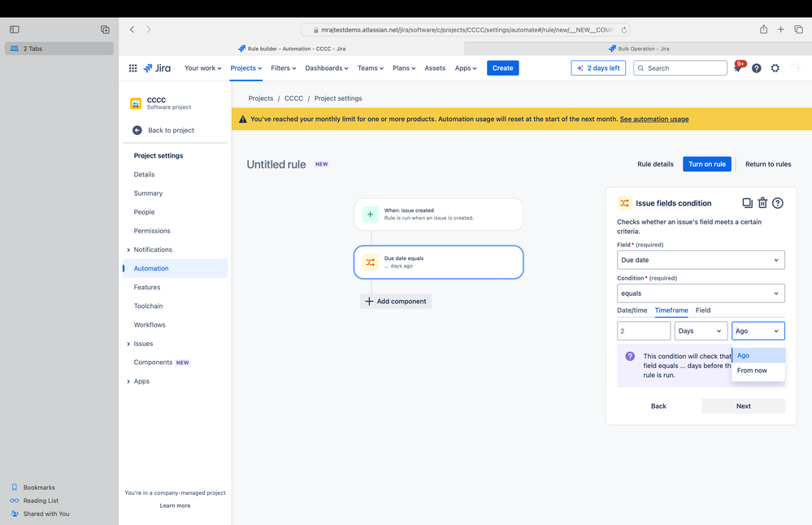The image size is (812, 525).
Task: Reload the page in the address bar
Action: pos(624,30)
